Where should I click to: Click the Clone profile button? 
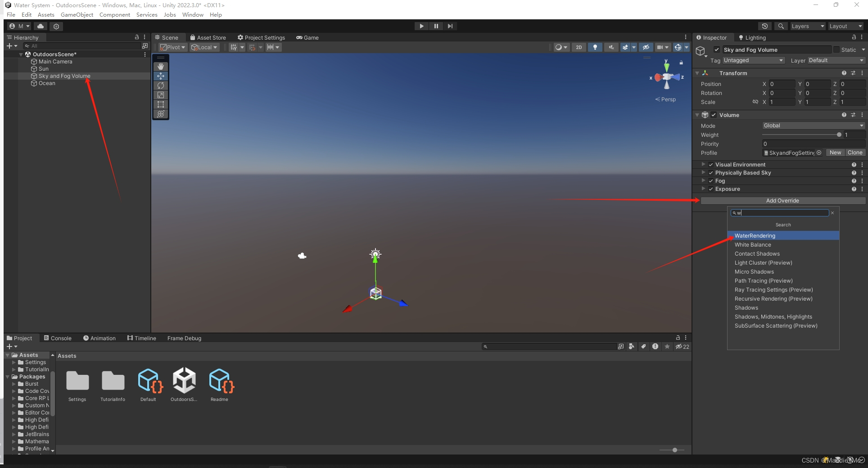click(x=855, y=153)
